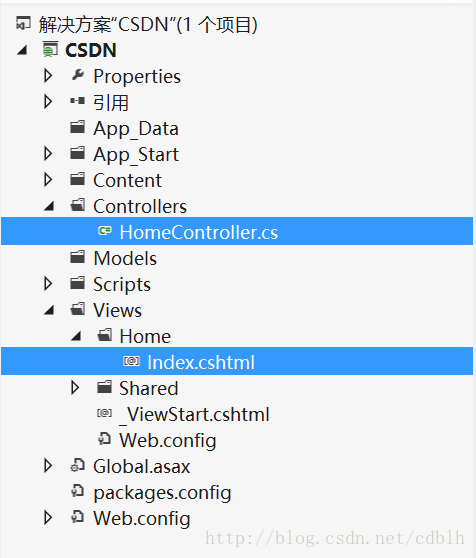
Task: Select the Content folder label
Action: [x=127, y=180]
